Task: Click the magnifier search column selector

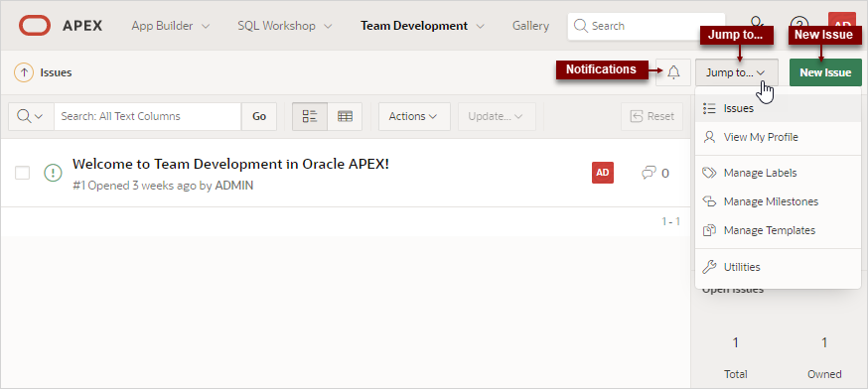Action: [31, 116]
